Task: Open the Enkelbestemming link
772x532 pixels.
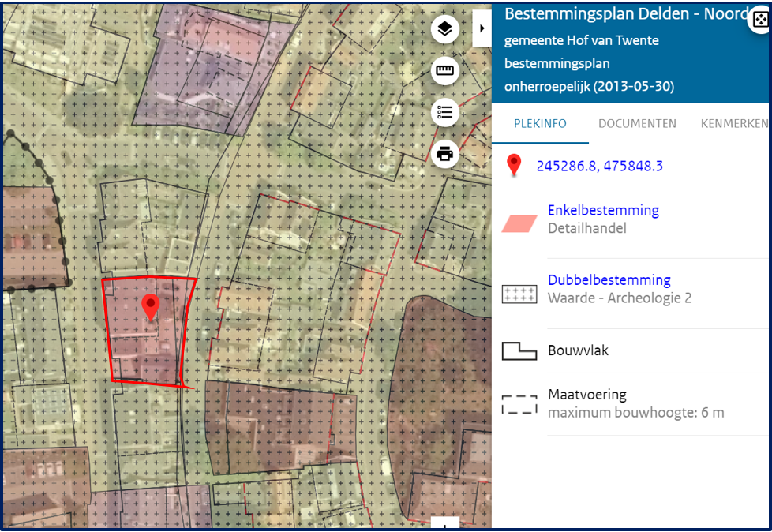Action: (x=603, y=210)
